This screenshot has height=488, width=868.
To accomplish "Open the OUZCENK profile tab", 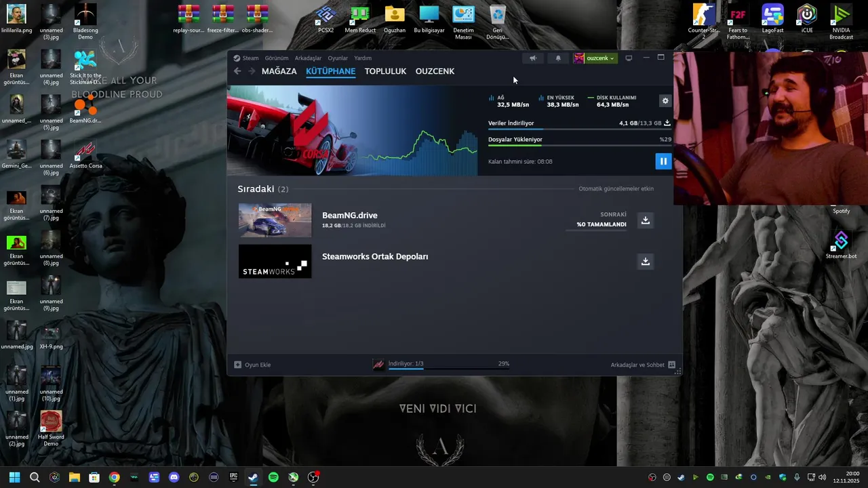I will pos(435,71).
